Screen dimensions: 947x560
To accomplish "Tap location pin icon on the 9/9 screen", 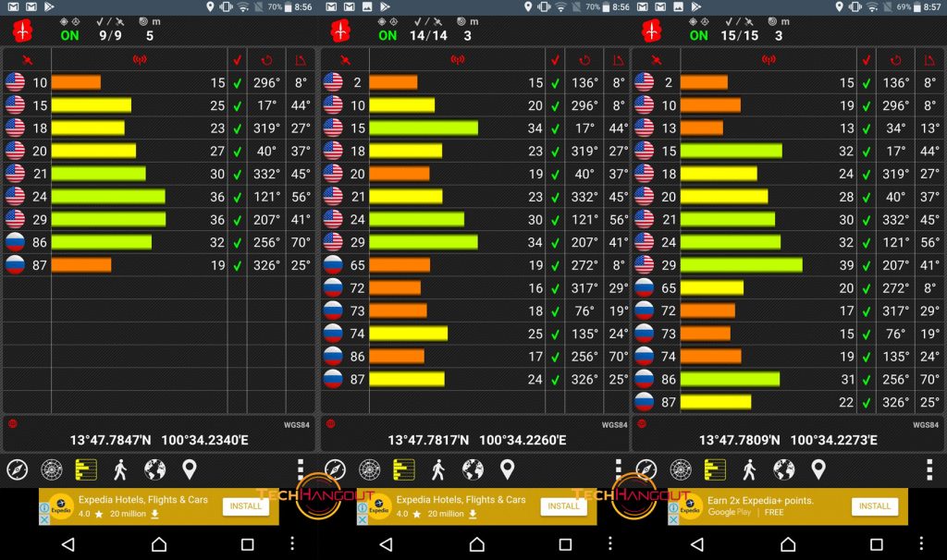I will click(x=189, y=469).
